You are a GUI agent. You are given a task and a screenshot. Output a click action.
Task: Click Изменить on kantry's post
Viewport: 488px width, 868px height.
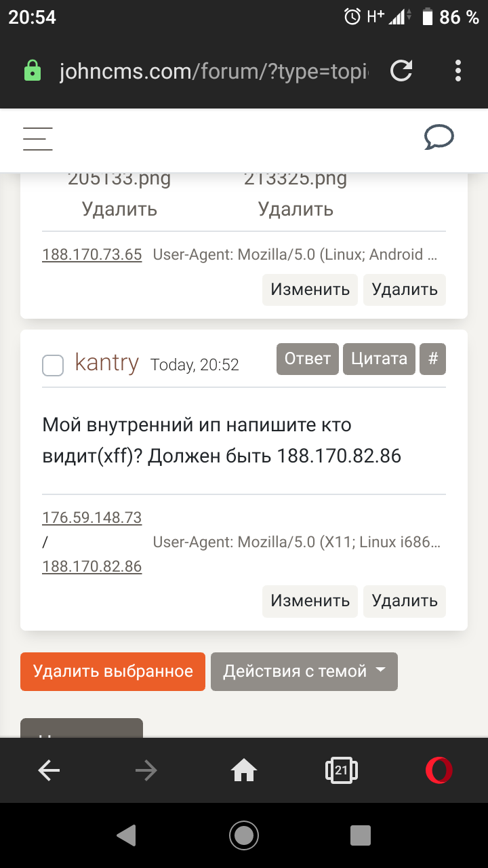click(x=310, y=600)
